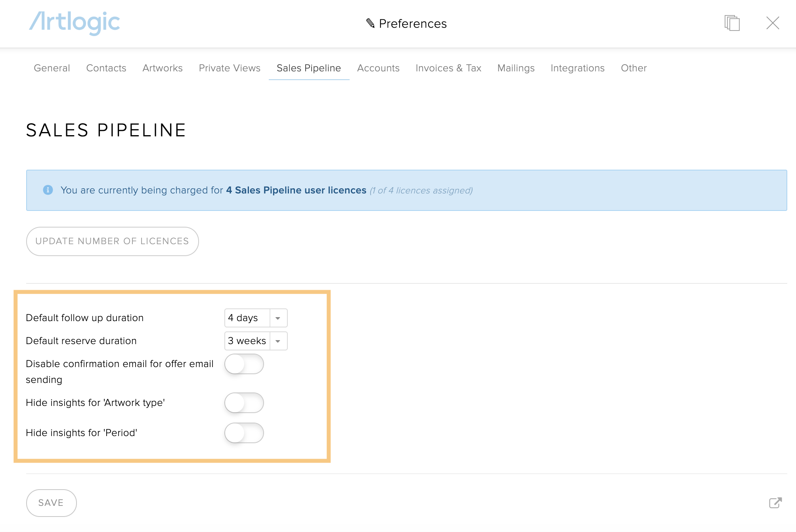
Task: Open the Accounts tab
Action: point(378,68)
